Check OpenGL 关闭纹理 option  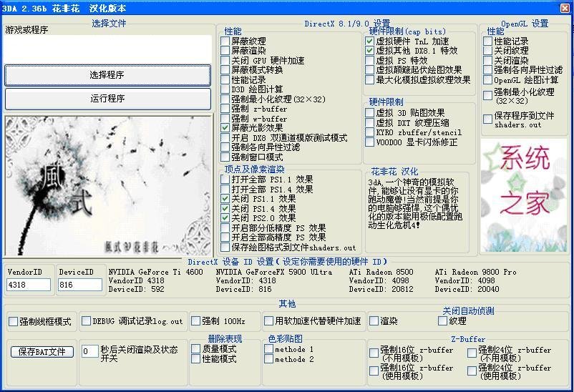tap(487, 51)
